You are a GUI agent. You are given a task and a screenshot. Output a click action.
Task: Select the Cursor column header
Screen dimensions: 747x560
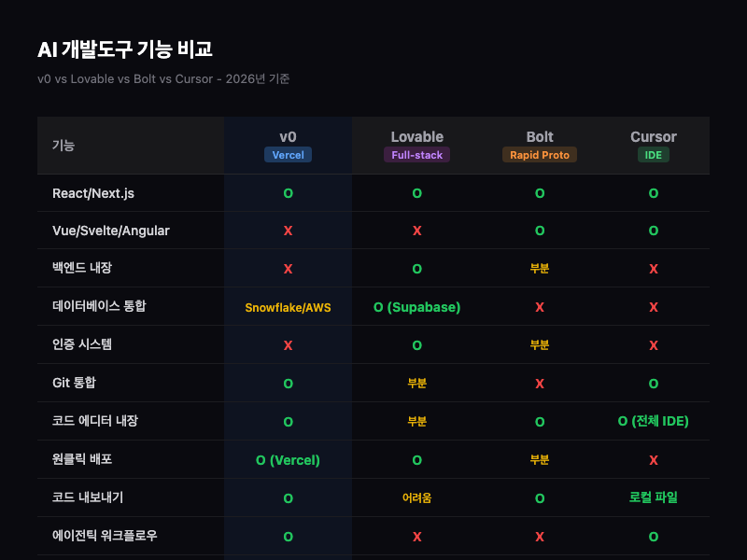point(653,137)
